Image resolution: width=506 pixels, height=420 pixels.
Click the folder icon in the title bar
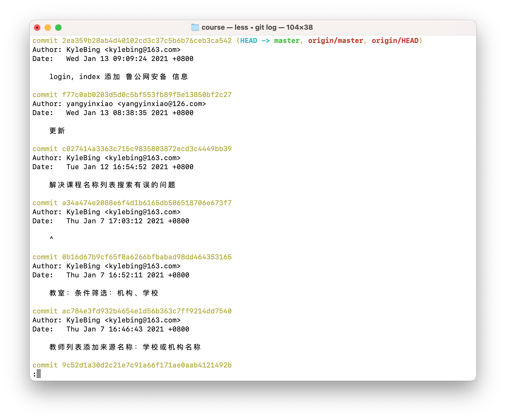click(195, 27)
